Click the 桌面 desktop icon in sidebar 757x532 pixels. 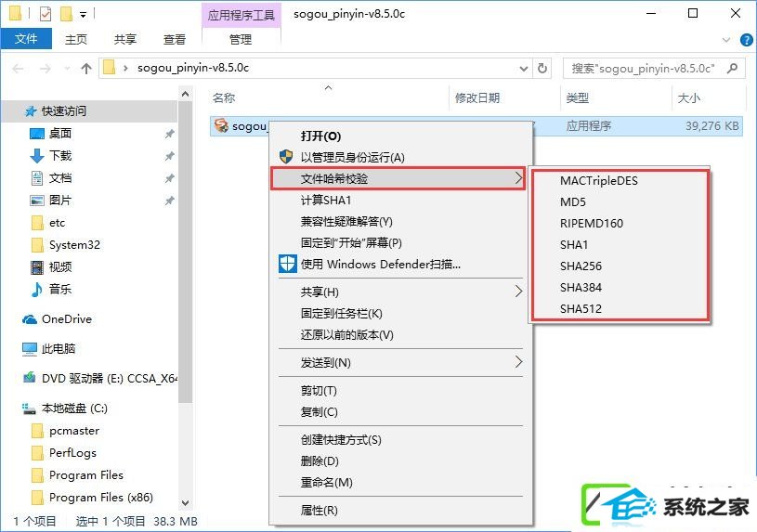[x=37, y=134]
